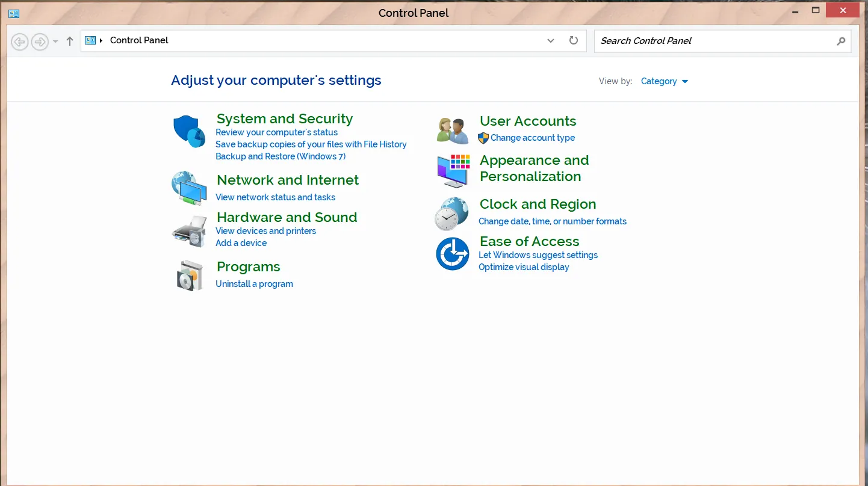Select Backup and Restore (Windows 7)
Screen dimensions: 868x486
point(281,156)
